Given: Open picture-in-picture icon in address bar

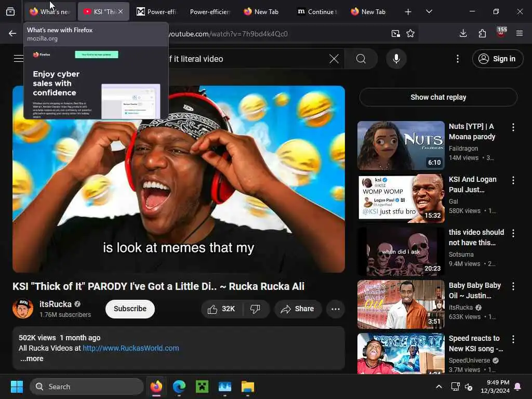Looking at the screenshot, I should tap(395, 33).
